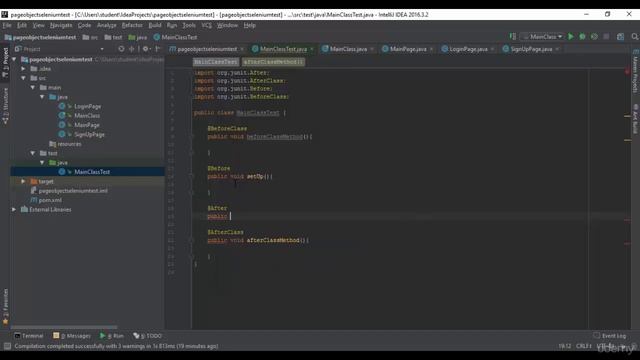The image size is (640, 360).
Task: Expand the .idea folder
Action: click(23, 69)
